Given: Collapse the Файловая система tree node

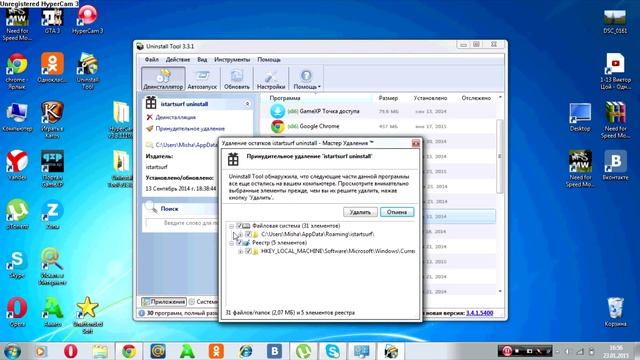Looking at the screenshot, I should tap(231, 226).
